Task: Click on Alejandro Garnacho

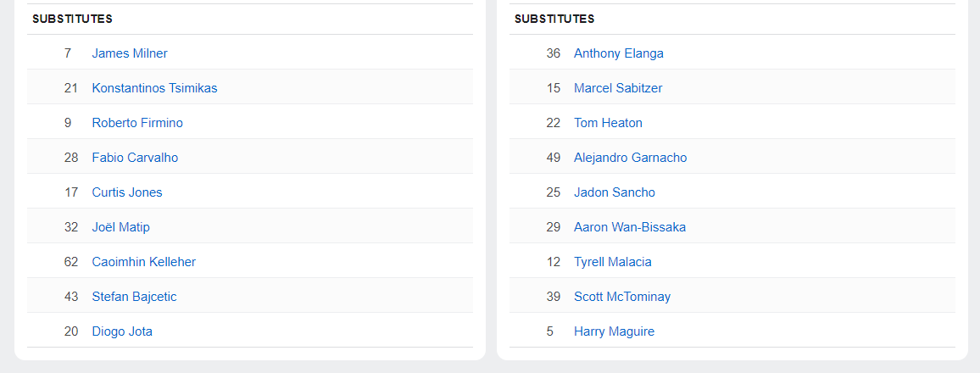Action: coord(630,158)
